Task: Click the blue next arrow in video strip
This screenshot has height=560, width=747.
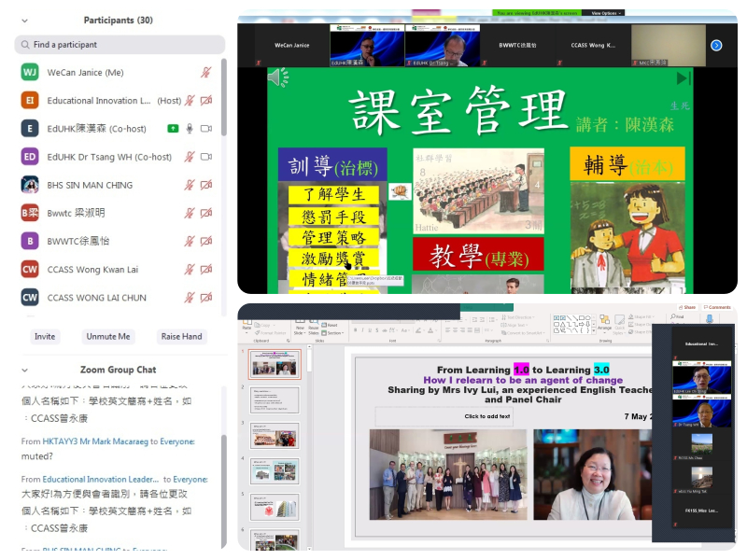Action: tap(716, 45)
